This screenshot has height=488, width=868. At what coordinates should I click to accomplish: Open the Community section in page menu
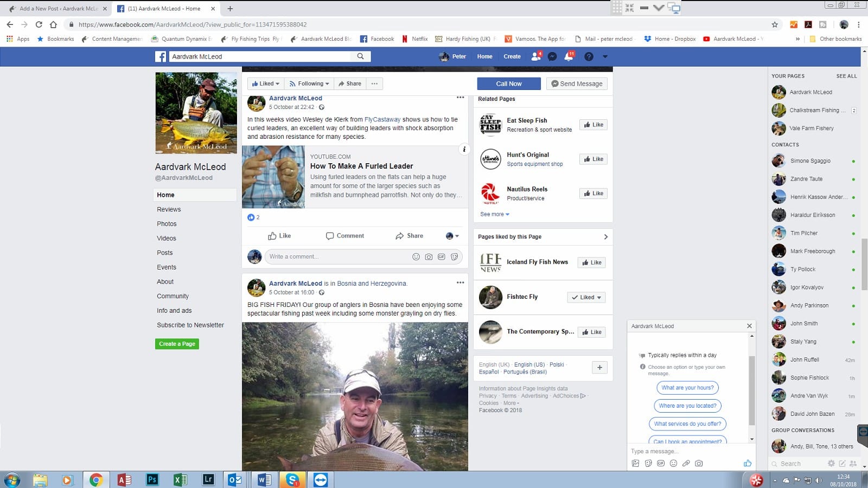click(x=173, y=296)
